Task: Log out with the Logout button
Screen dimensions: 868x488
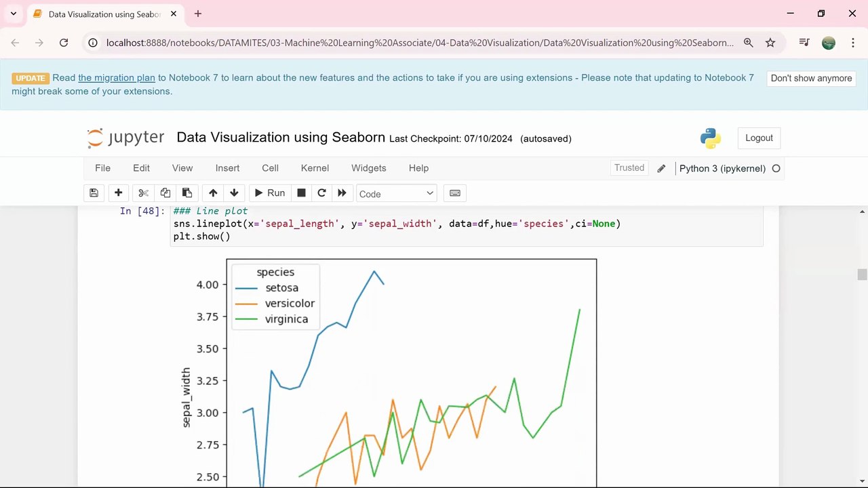Action: [759, 138]
